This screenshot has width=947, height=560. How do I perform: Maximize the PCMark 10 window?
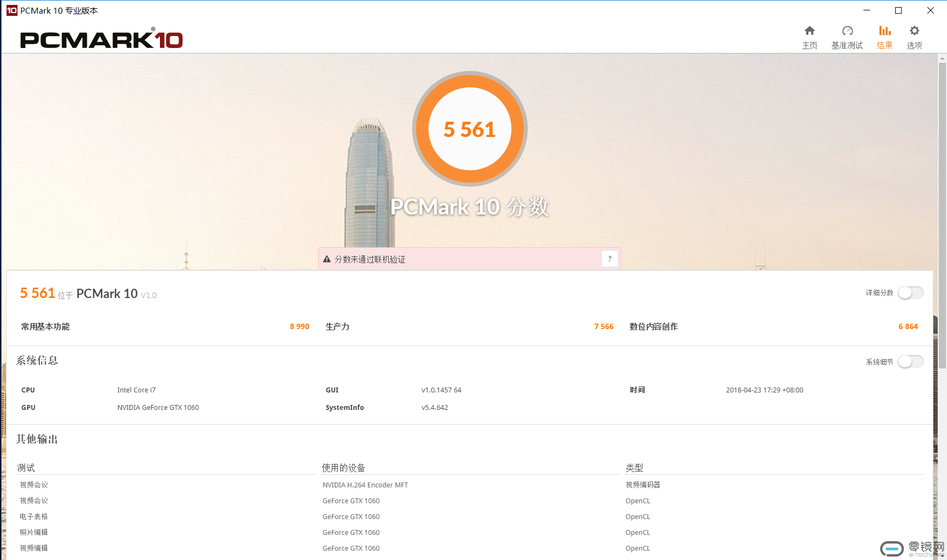(x=898, y=10)
